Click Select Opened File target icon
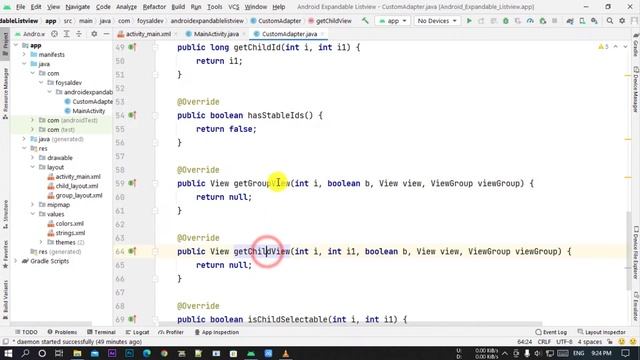This screenshot has height=360, width=640. pos(54,34)
